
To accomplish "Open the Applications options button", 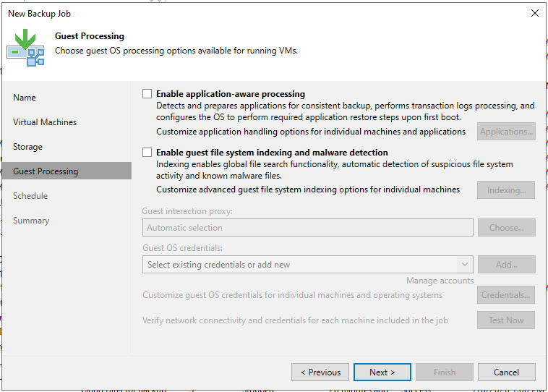I will pos(506,132).
